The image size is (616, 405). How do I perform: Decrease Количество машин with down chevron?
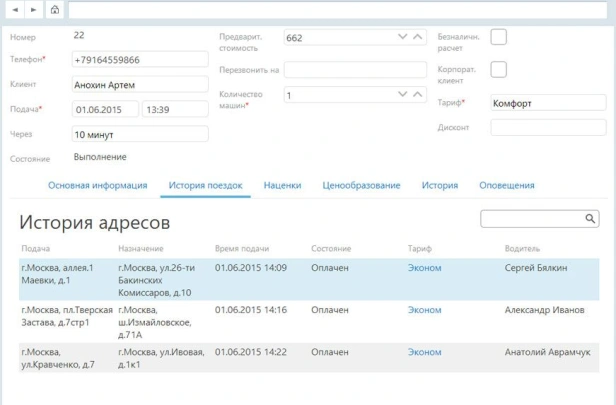(402, 94)
